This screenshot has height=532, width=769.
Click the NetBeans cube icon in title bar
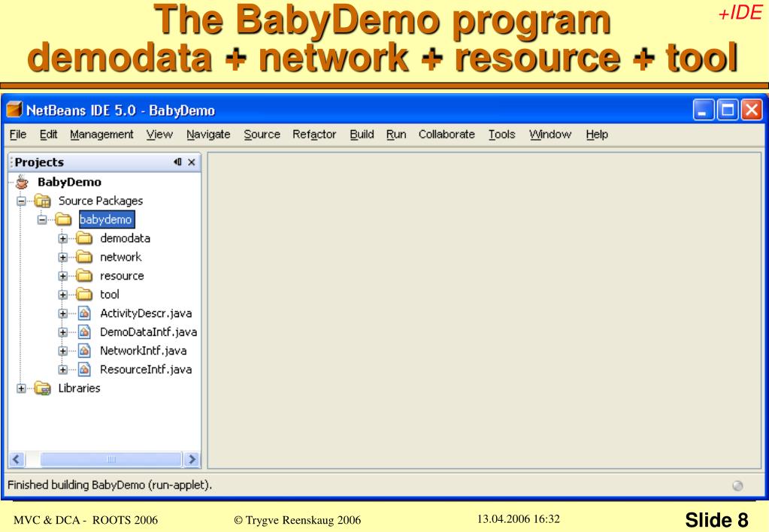[14, 110]
